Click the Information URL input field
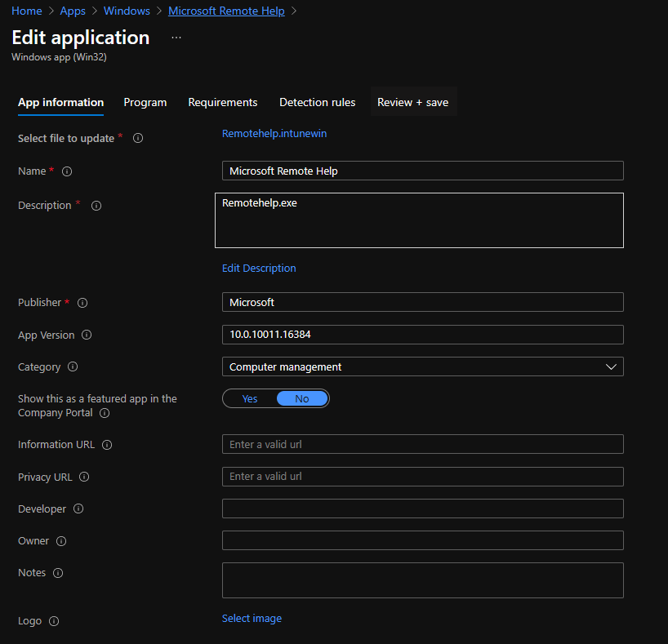The width and height of the screenshot is (668, 644). coord(423,444)
